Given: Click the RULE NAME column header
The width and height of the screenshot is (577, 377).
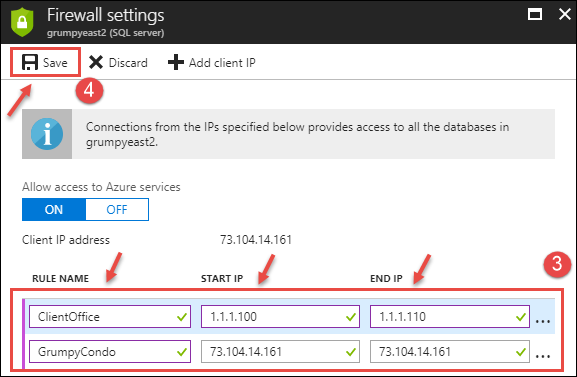Looking at the screenshot, I should [x=60, y=278].
